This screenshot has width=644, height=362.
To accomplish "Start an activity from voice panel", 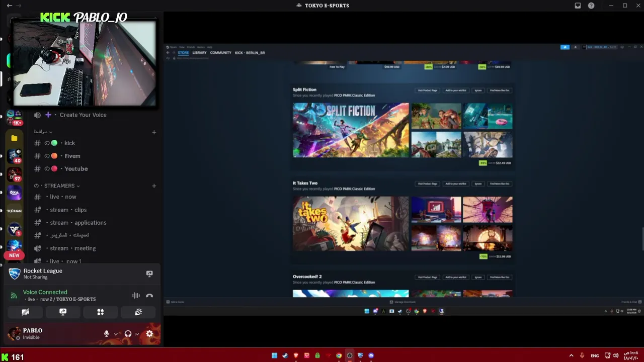I will point(101,312).
